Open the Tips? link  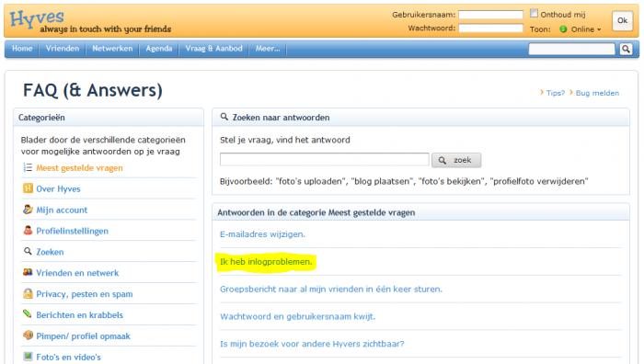click(x=556, y=93)
